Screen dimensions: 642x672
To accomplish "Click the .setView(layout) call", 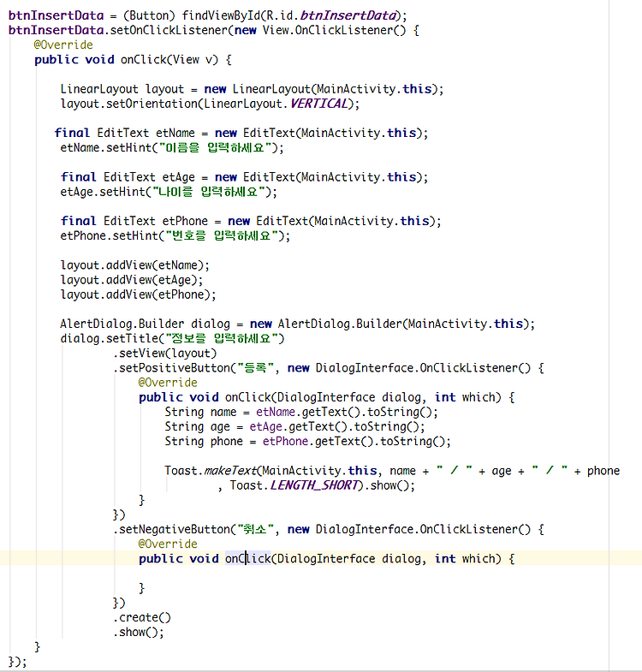I will coord(165,354).
